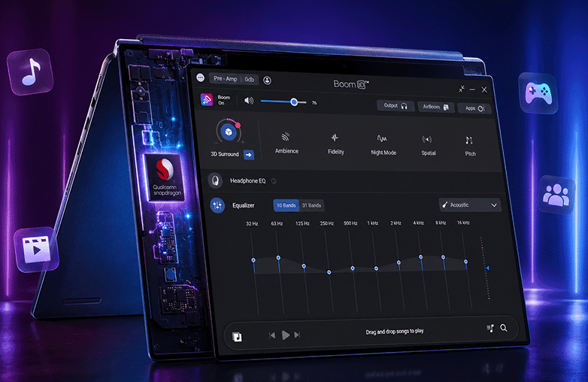
Task: Toggle Headphone EQ icon
Action: point(215,180)
